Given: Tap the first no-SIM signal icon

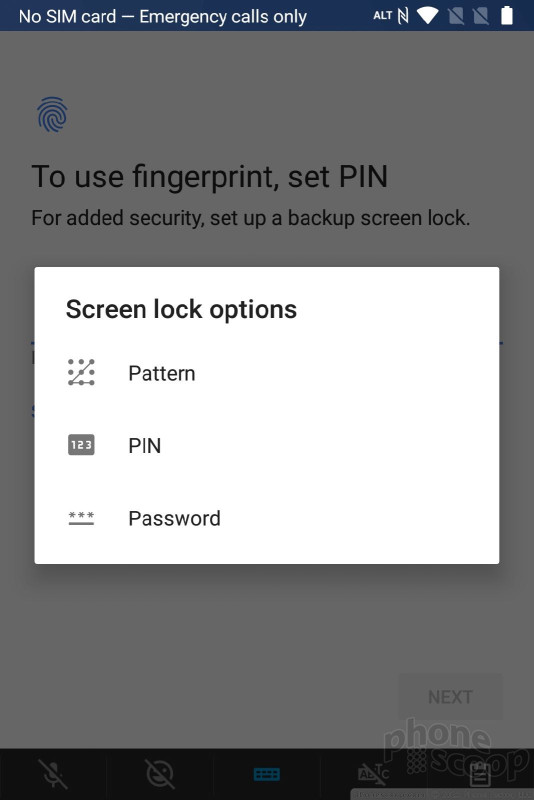Looking at the screenshot, I should [x=456, y=16].
